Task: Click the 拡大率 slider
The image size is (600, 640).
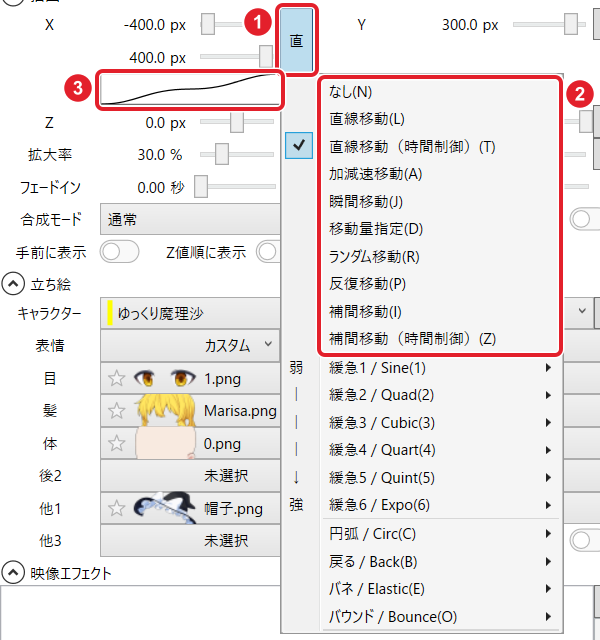Action: pyautogui.click(x=237, y=154)
